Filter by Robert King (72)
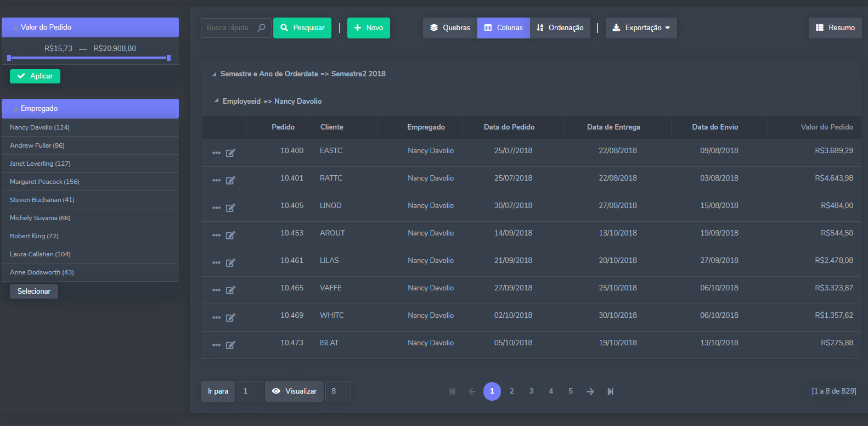The height and width of the screenshot is (426, 868). 90,236
